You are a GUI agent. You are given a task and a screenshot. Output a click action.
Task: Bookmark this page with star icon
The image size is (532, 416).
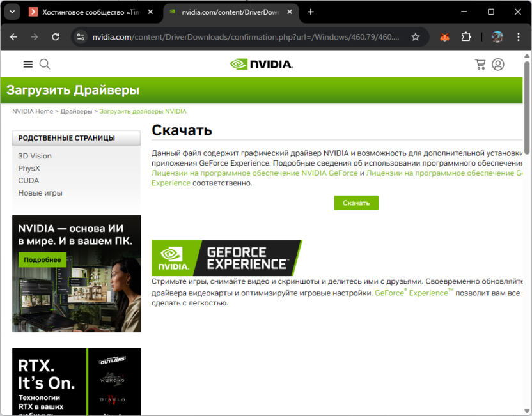[x=415, y=36]
